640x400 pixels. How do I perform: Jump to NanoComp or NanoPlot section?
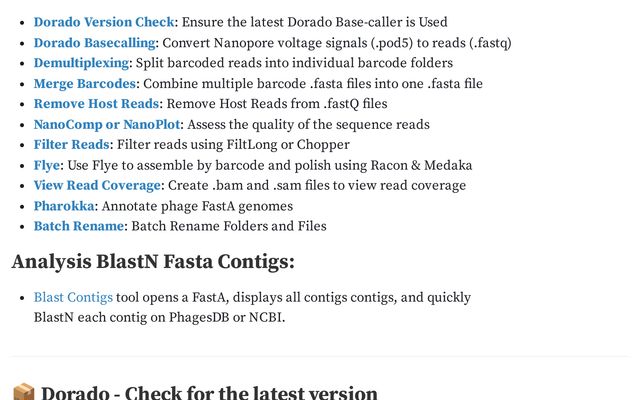tap(107, 124)
